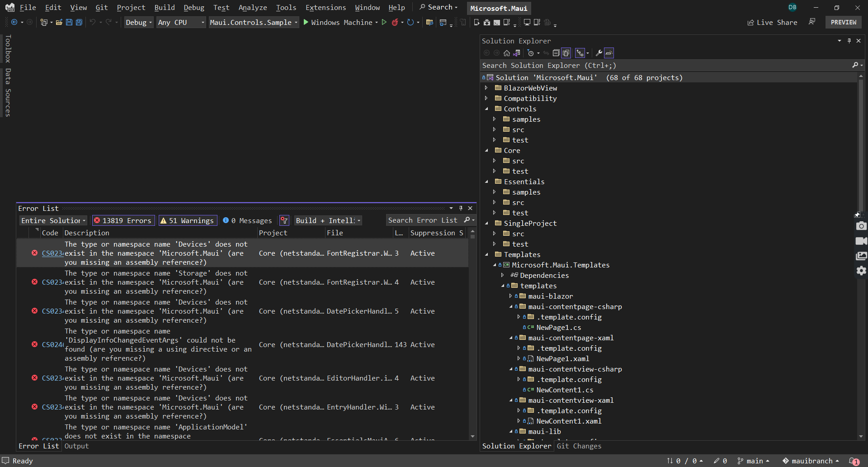Toggle the error list build filter icon
Viewport: 868px width, 467px height.
point(284,220)
